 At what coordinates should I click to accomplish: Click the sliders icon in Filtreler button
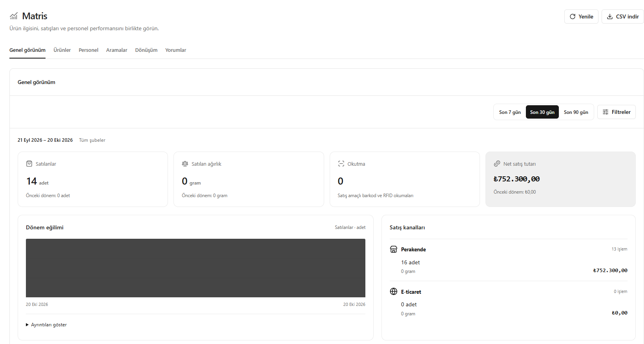tap(606, 112)
